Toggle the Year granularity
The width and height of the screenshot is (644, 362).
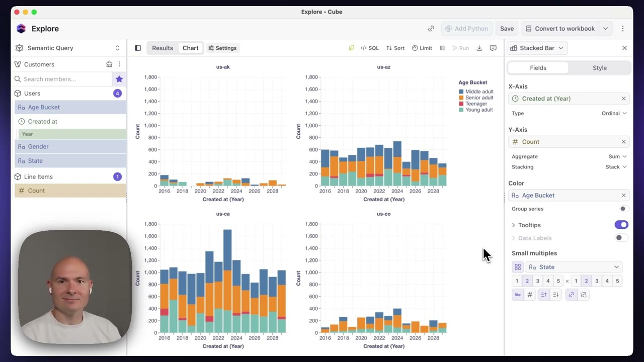coord(72,134)
